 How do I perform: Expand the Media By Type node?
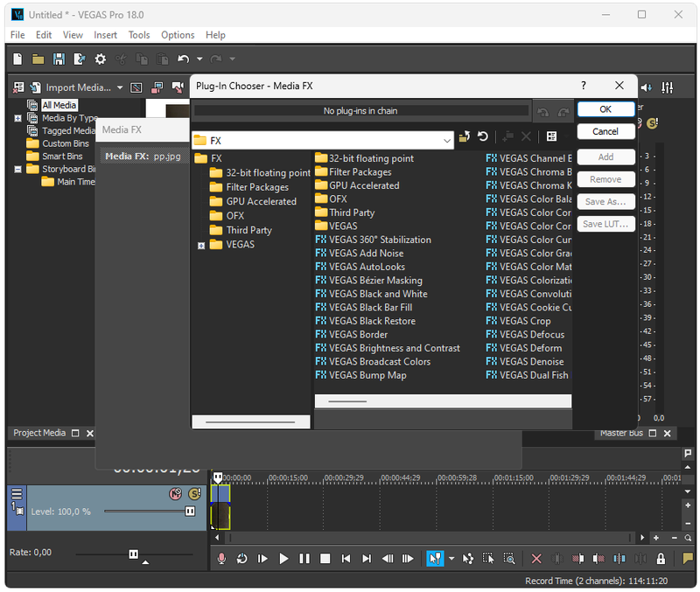pos(17,118)
